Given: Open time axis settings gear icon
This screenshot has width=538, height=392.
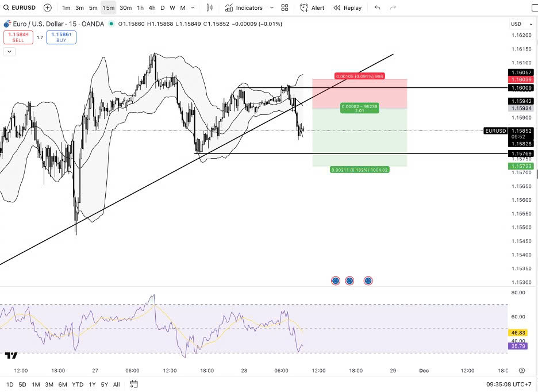Looking at the screenshot, I should click(x=522, y=371).
